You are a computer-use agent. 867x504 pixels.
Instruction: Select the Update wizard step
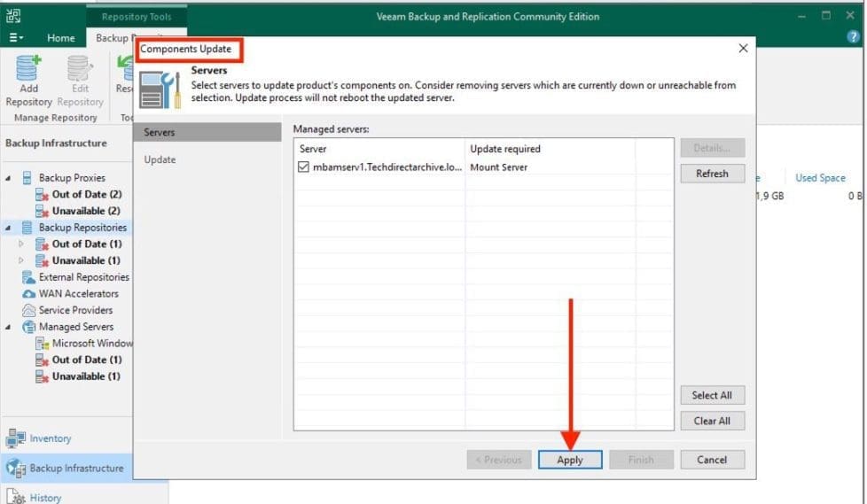coord(160,159)
